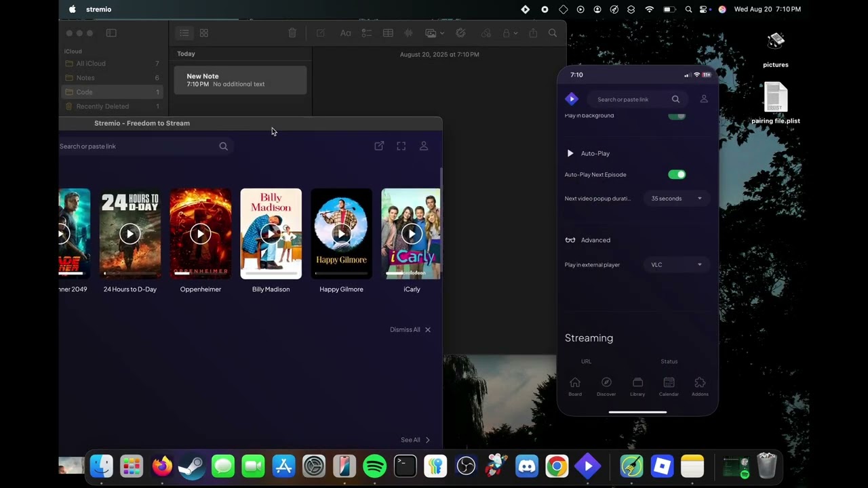Insert a checklist in Notes
868x488 pixels.
click(x=366, y=33)
